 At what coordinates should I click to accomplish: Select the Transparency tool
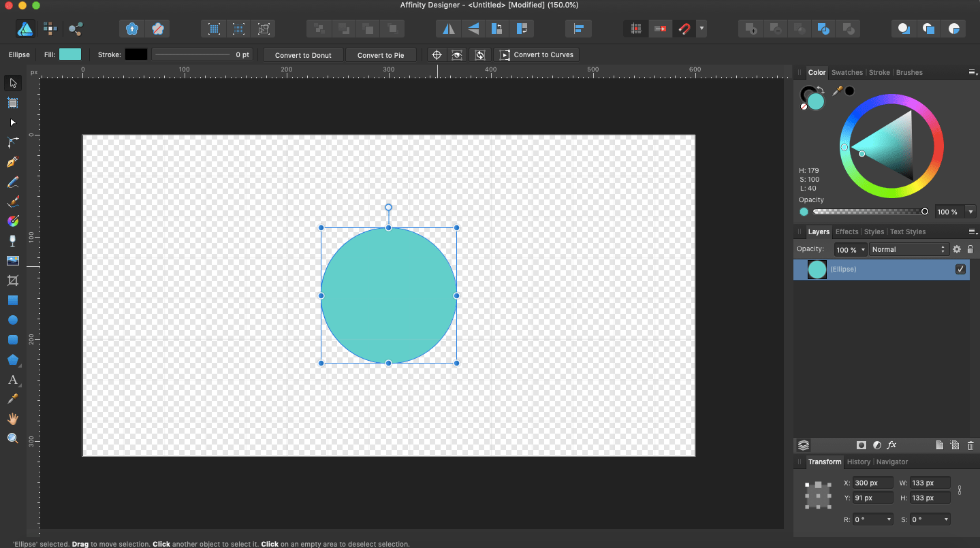pos(12,241)
